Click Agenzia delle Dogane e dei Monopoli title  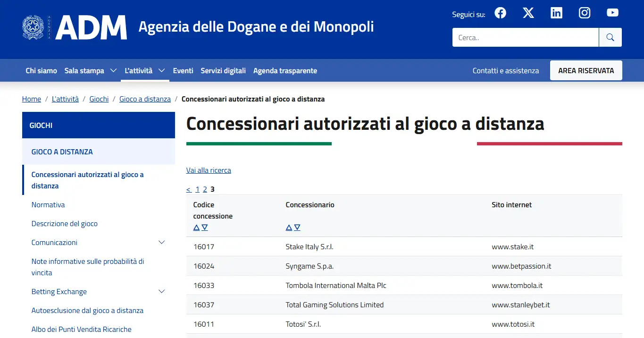pyautogui.click(x=256, y=26)
